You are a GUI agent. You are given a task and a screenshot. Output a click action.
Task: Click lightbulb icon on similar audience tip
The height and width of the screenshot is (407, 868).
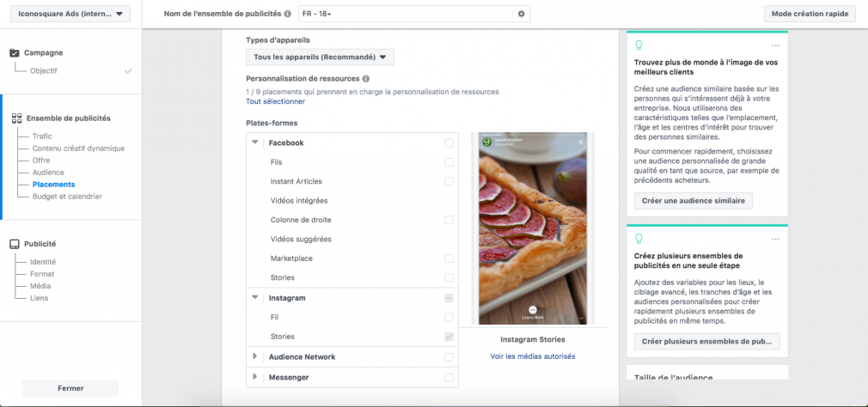pos(639,46)
